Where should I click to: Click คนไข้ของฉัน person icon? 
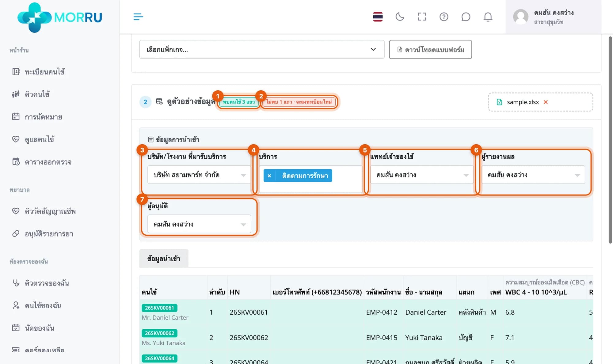click(x=16, y=305)
